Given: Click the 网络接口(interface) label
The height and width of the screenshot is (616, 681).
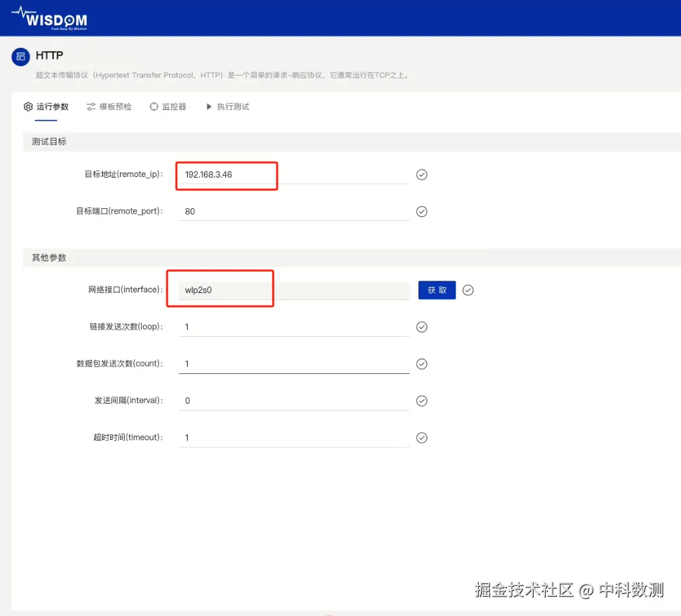Looking at the screenshot, I should click(126, 290).
